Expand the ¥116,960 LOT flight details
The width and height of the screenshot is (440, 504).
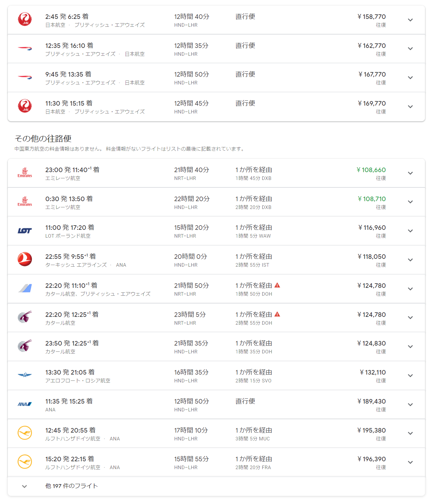[410, 231]
